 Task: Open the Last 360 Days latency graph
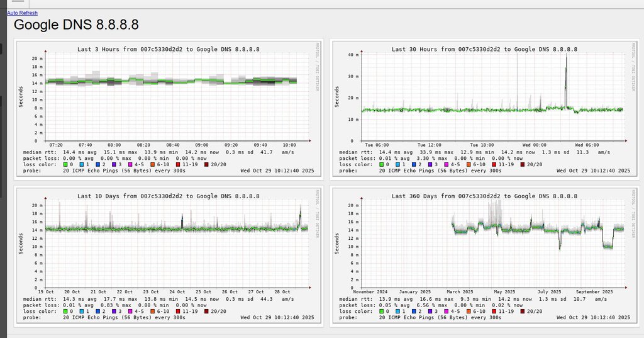click(485, 256)
